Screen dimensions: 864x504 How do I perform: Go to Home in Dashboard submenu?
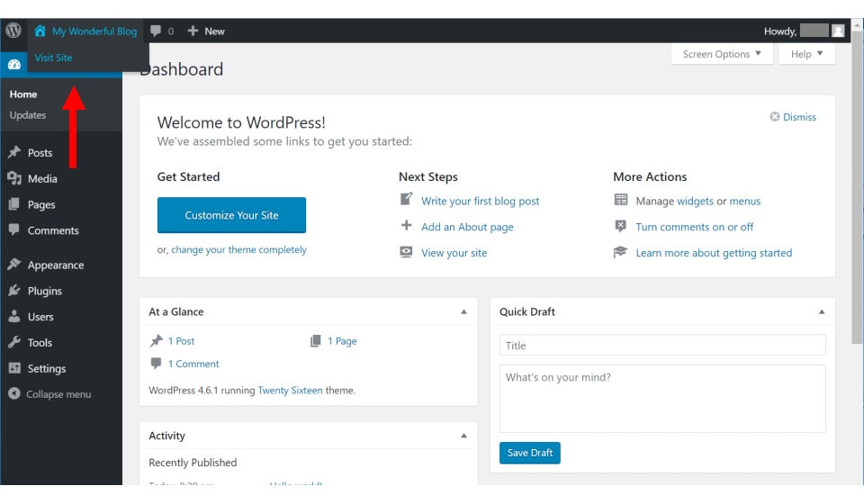coord(23,94)
